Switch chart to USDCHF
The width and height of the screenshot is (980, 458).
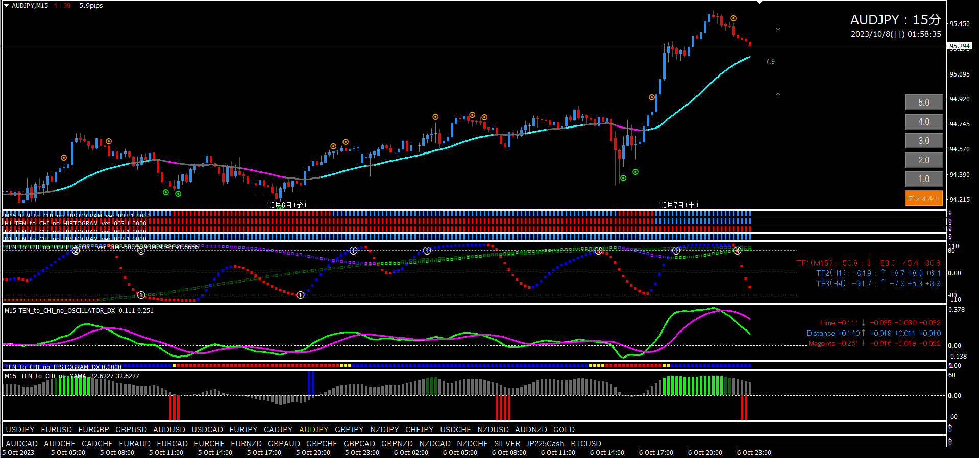455,430
